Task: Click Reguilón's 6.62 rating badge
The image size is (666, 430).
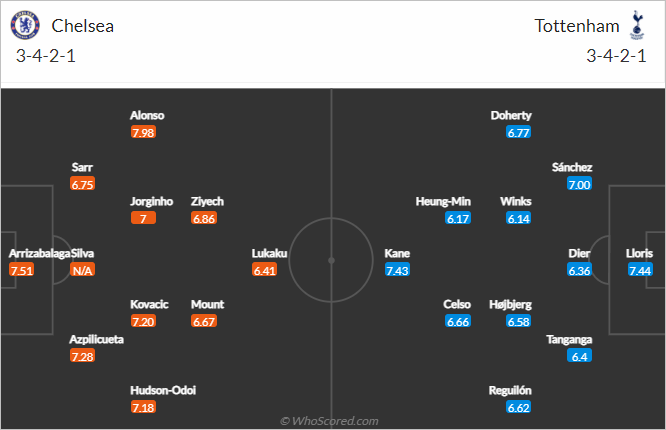Action: pyautogui.click(x=519, y=407)
